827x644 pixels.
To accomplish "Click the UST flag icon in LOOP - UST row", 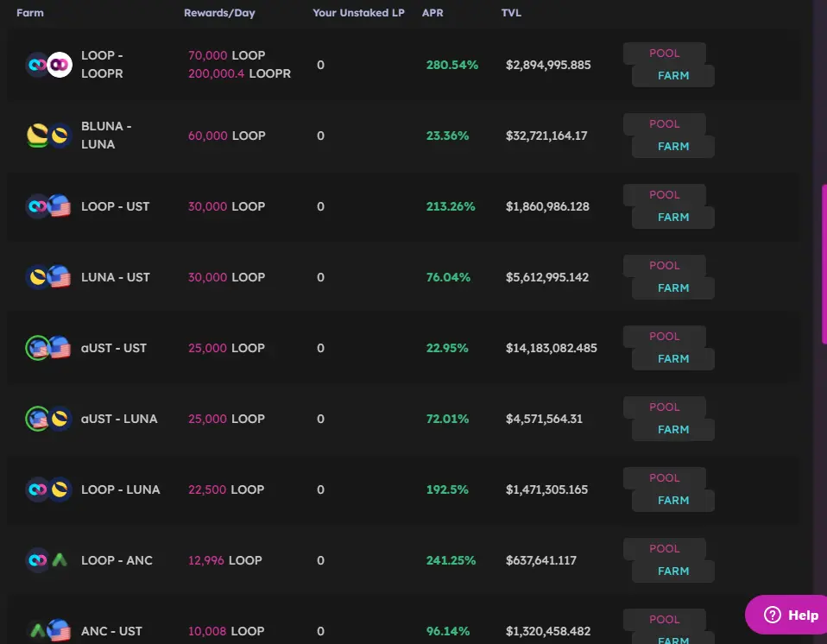I will 60,206.
